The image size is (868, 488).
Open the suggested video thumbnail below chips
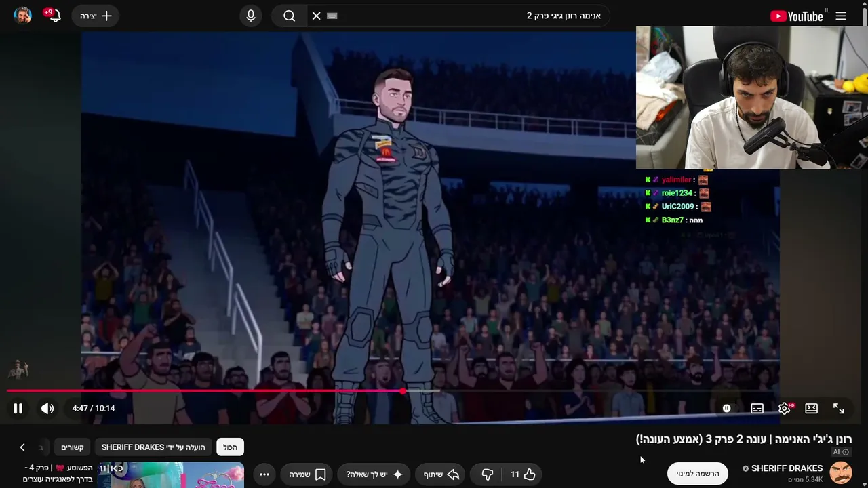[171, 475]
